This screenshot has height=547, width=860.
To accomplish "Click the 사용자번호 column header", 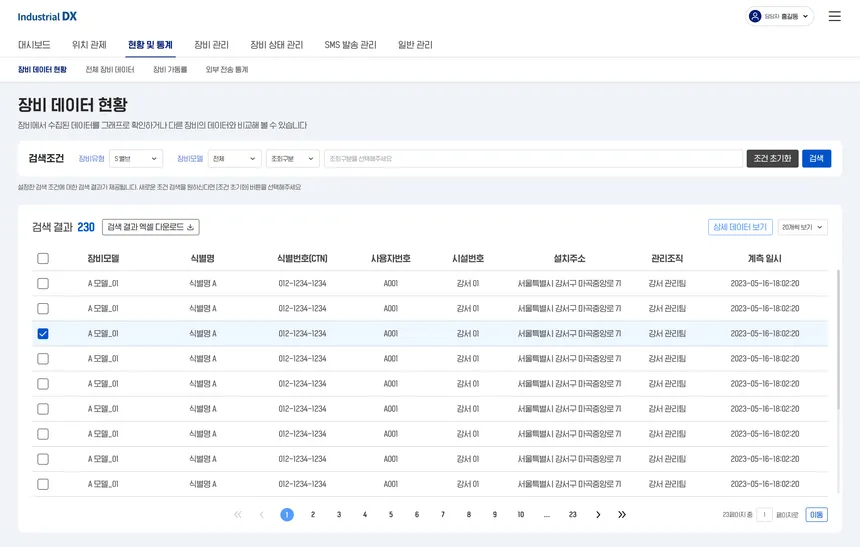I will pyautogui.click(x=391, y=258).
